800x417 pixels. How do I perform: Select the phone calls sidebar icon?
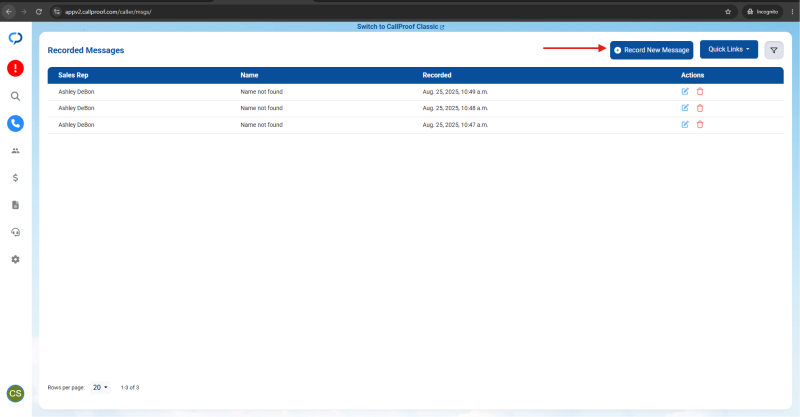(15, 123)
